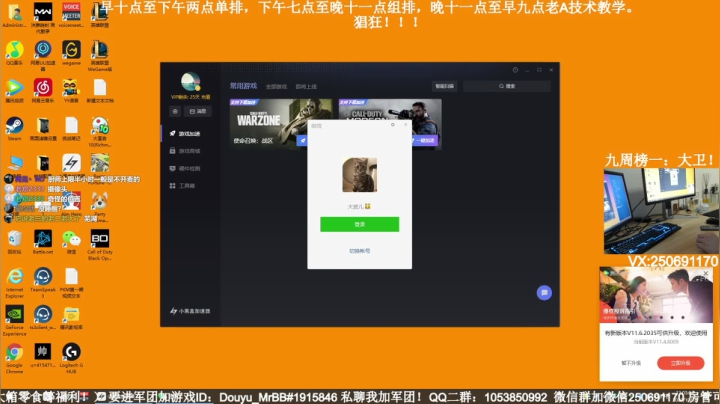Click the 一键加速 button on Modern Warfare card

425,140
